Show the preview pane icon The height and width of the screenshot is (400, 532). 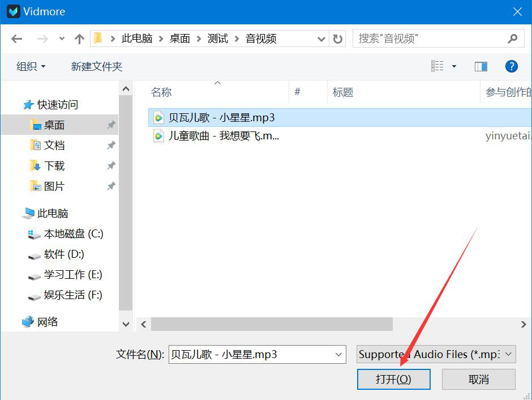pyautogui.click(x=480, y=66)
